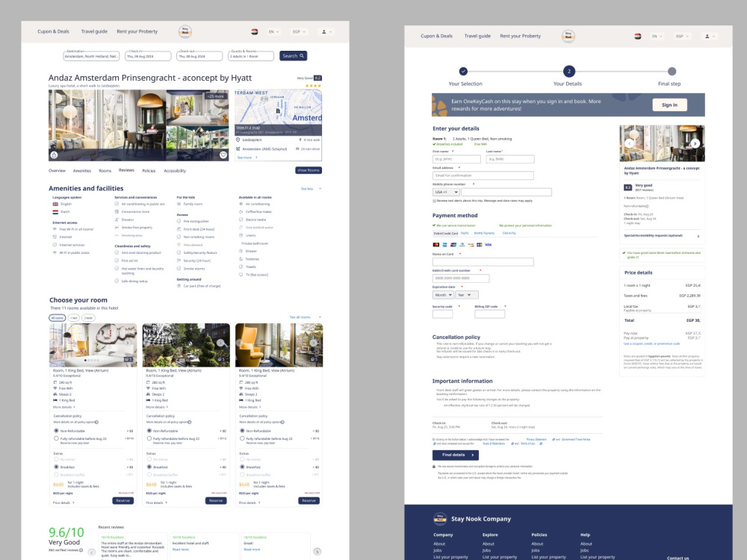Click completed checkmark step Your Selection
The image size is (747, 560).
click(463, 72)
